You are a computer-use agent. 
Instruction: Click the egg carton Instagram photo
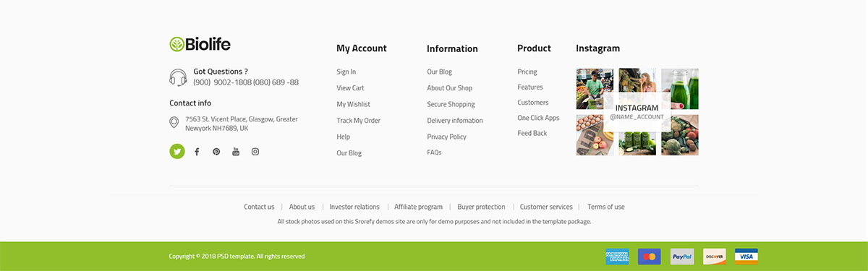pyautogui.click(x=595, y=135)
